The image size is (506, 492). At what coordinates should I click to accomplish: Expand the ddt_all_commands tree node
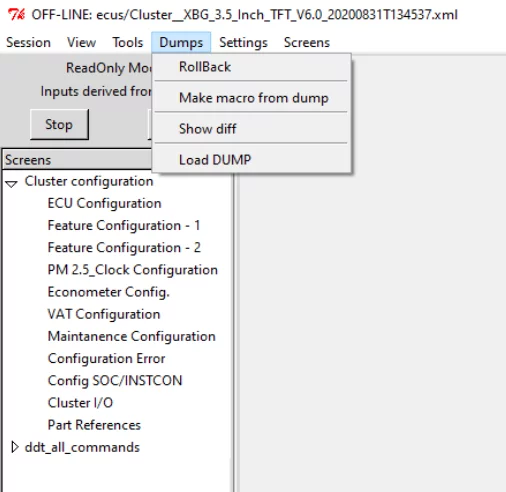14,447
